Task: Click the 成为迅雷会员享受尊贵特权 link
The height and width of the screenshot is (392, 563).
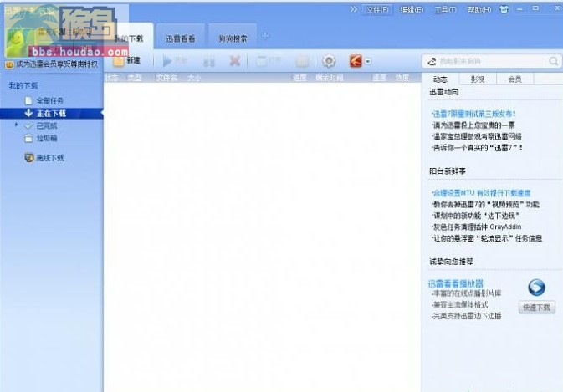Action: point(57,64)
